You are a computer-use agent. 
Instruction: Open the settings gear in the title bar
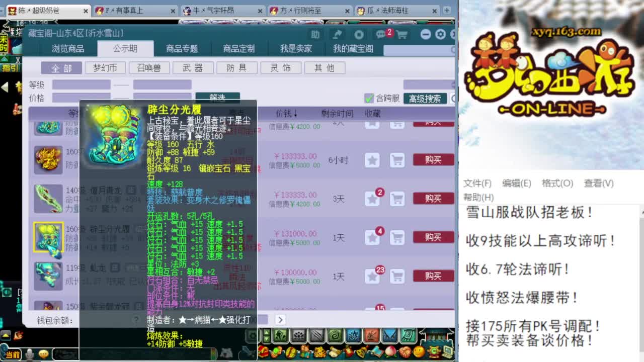pos(440,34)
